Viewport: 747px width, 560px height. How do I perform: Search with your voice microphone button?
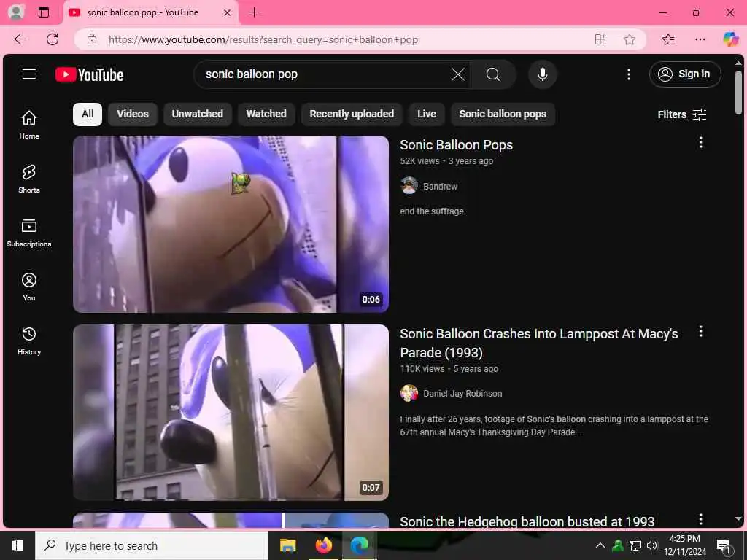(542, 74)
